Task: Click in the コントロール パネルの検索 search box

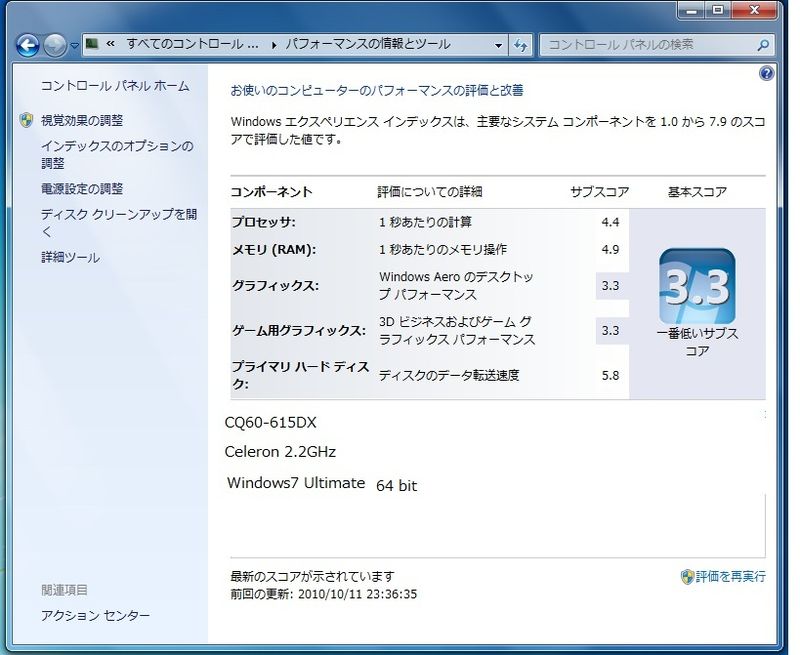Action: (648, 45)
